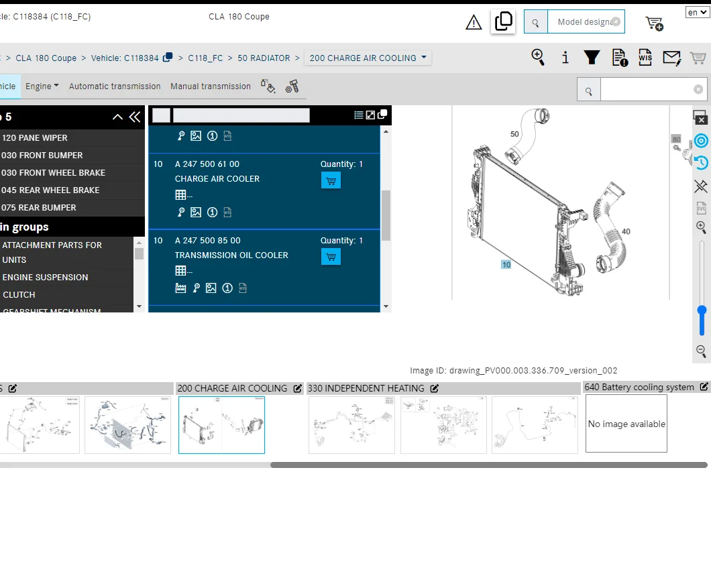Screen dimensions: 711x588
Task: Add CHARGE AIR COOLER to shopping cart
Action: click(x=331, y=180)
